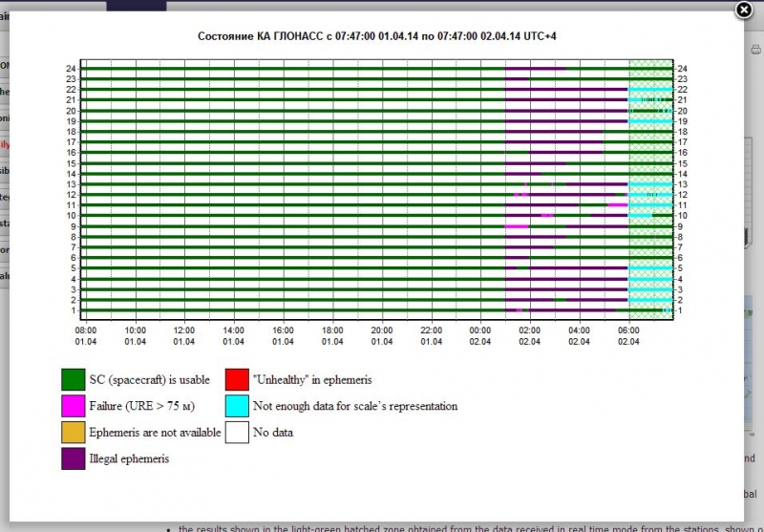The image size is (764, 532).
Task: Click the 00:00 02.04 time axis label
Action: click(480, 335)
